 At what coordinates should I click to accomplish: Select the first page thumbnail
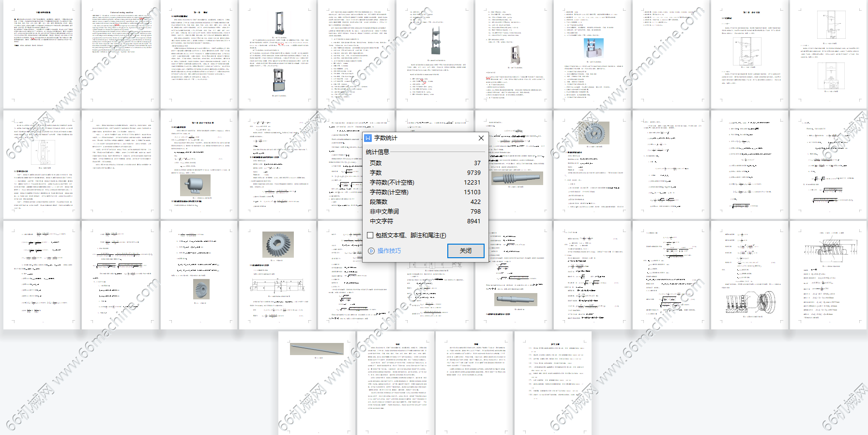click(42, 54)
